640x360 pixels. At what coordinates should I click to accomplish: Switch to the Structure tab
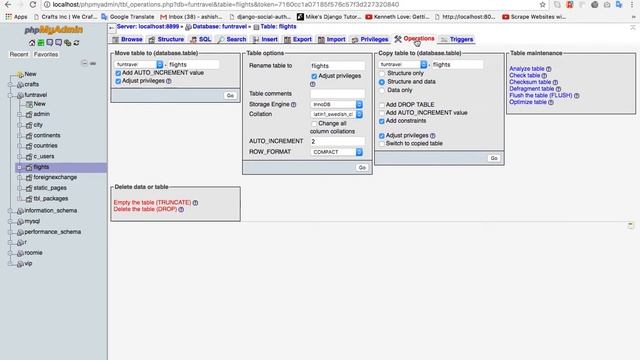[166, 40]
